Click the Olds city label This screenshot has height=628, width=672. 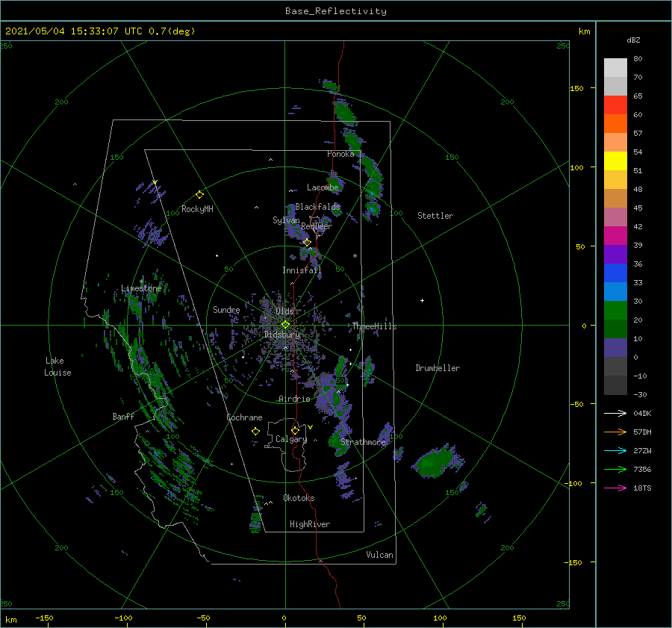coord(284,311)
